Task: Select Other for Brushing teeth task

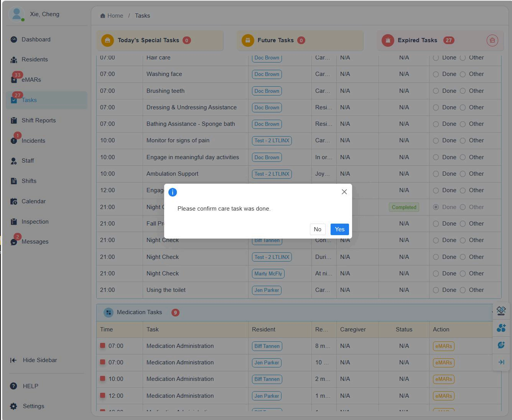Action: [x=463, y=91]
